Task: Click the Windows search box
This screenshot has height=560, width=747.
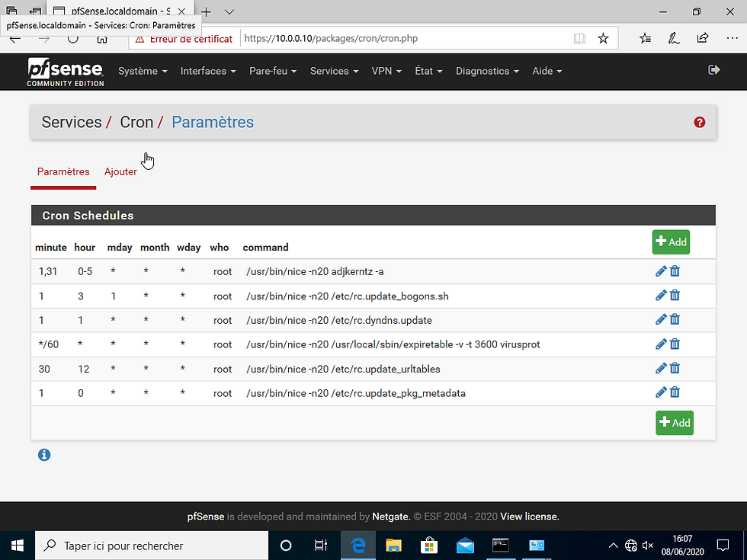Action: 152,546
